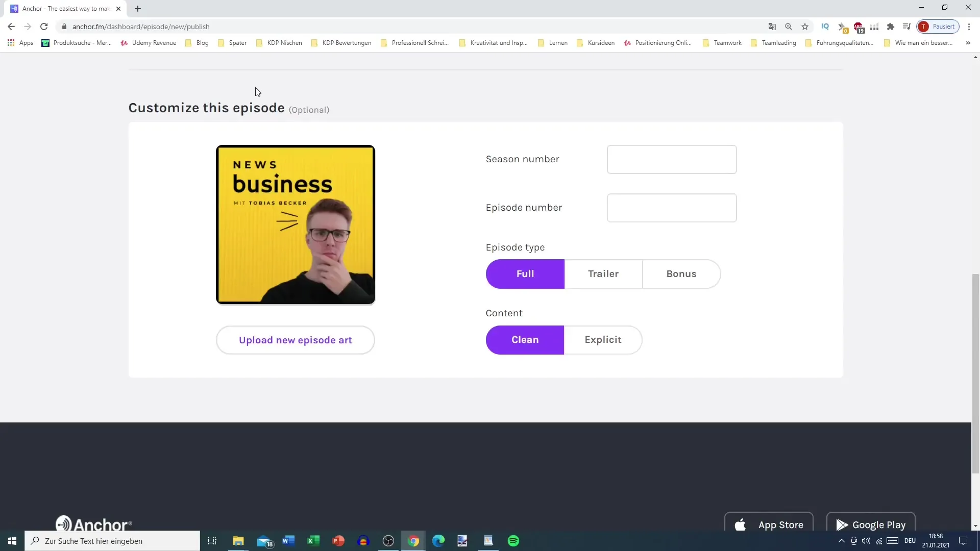Screen dimensions: 980x551
Task: Open a new browser tab
Action: click(138, 9)
